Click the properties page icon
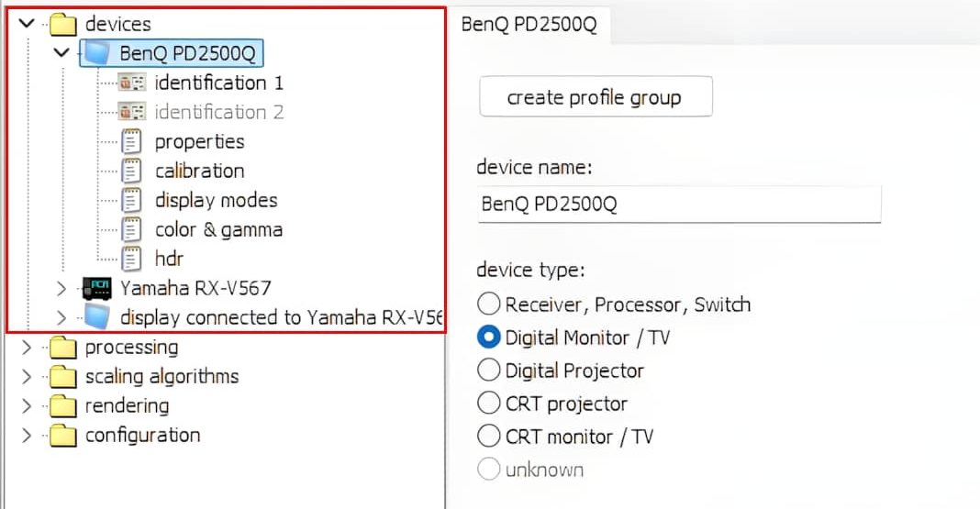The image size is (980, 509). point(132,141)
